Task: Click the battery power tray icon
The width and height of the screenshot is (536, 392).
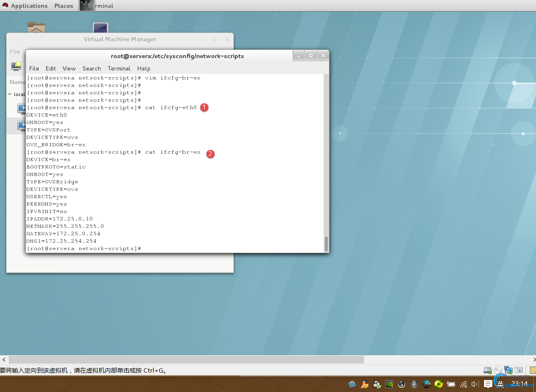Action: (451, 384)
